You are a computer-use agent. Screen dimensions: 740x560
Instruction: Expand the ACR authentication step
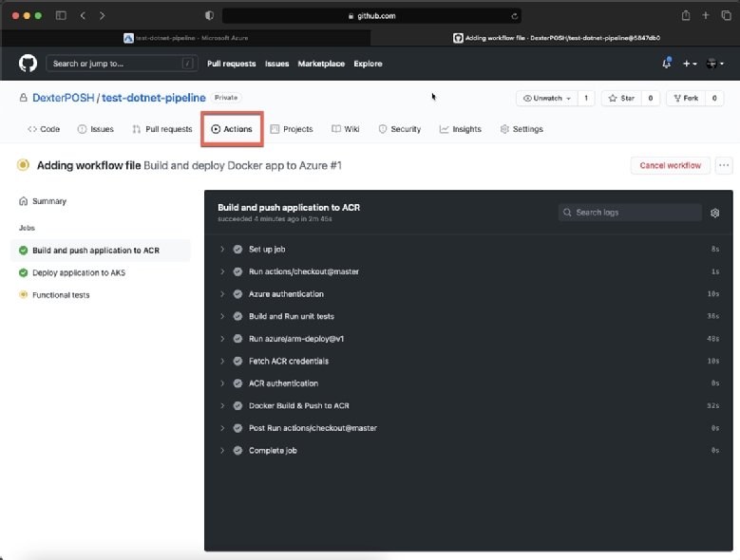click(x=468, y=383)
